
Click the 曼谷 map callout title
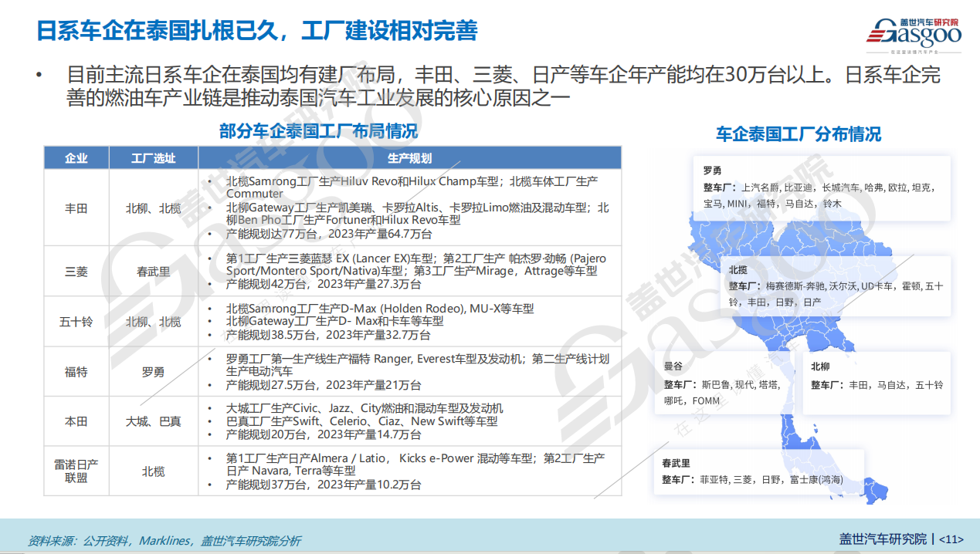tap(673, 367)
